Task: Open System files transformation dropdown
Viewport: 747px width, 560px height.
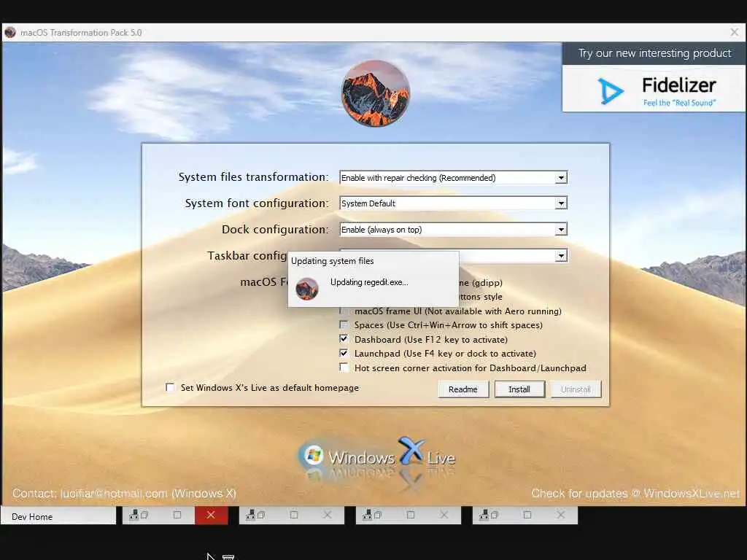Action: 561,178
